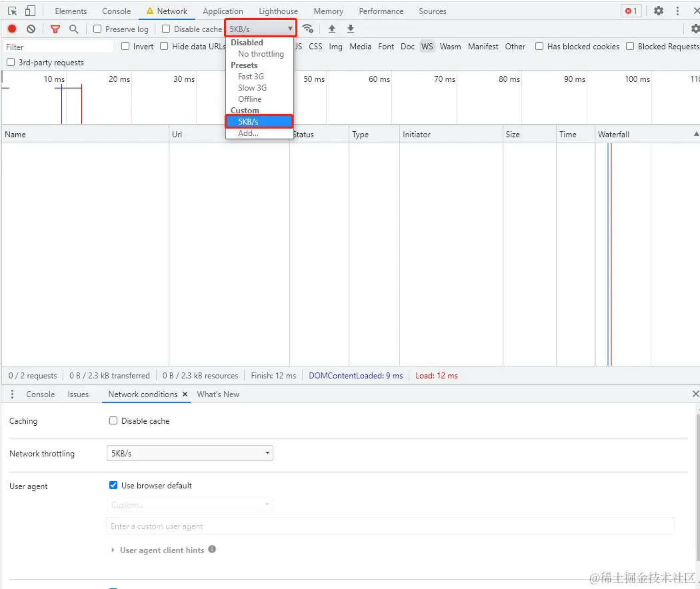
Task: Import HAR file upload arrow
Action: click(x=332, y=29)
